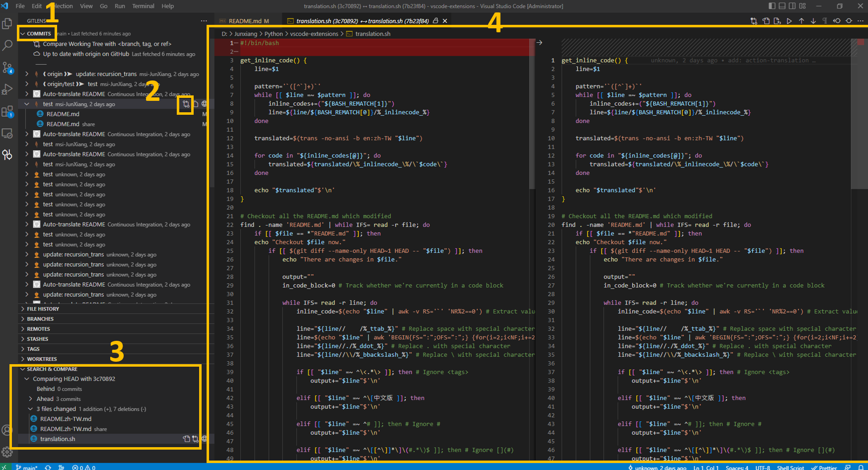The image size is (868, 470).
Task: Close the translation.sh diff tab
Action: pyautogui.click(x=445, y=21)
